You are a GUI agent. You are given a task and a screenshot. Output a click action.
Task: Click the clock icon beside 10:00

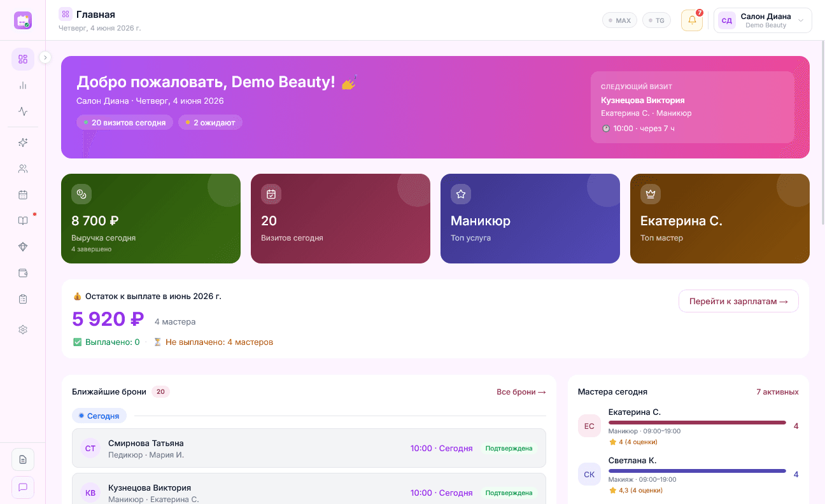605,129
